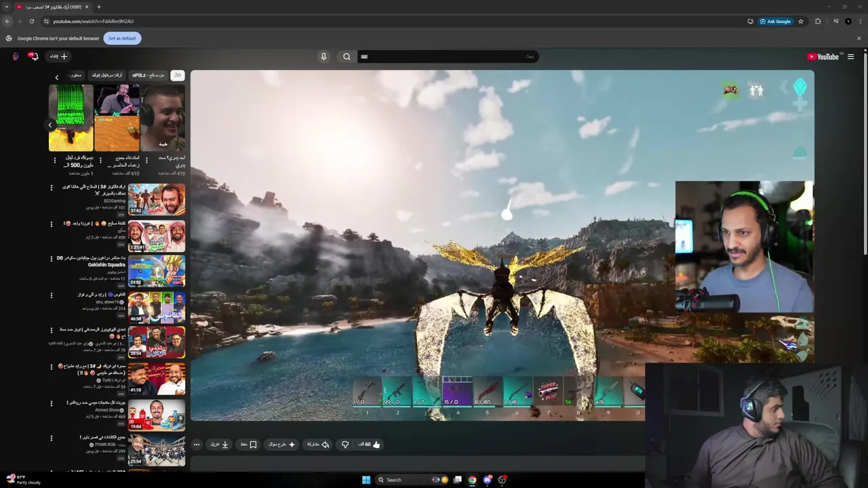Open the Chrome profile avatar
The width and height of the screenshot is (868, 488).
pyautogui.click(x=848, y=21)
